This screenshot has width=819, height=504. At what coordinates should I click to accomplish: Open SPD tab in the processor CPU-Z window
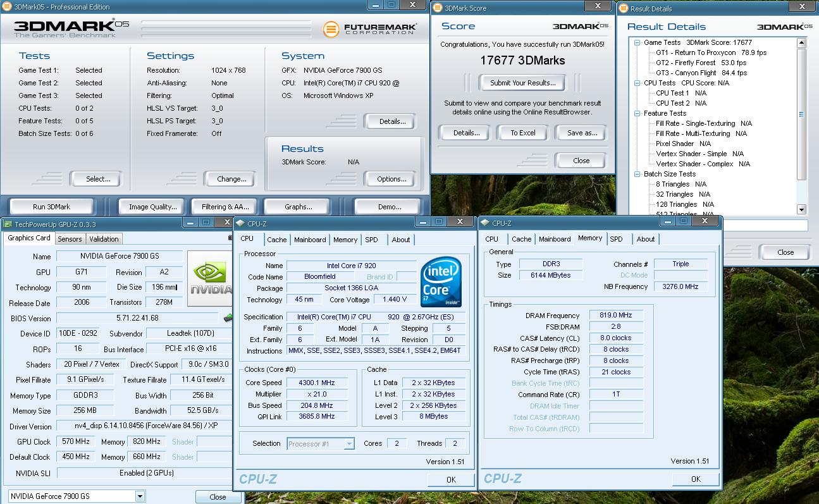372,240
